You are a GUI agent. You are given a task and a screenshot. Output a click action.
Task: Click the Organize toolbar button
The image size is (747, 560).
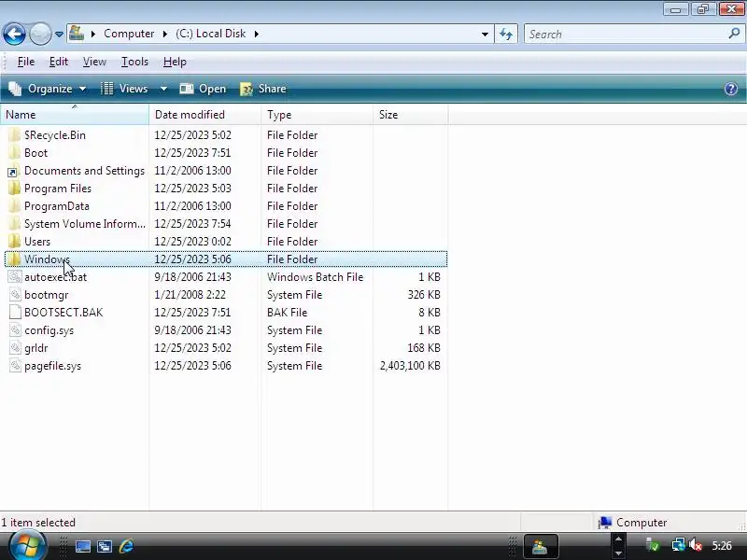click(48, 89)
